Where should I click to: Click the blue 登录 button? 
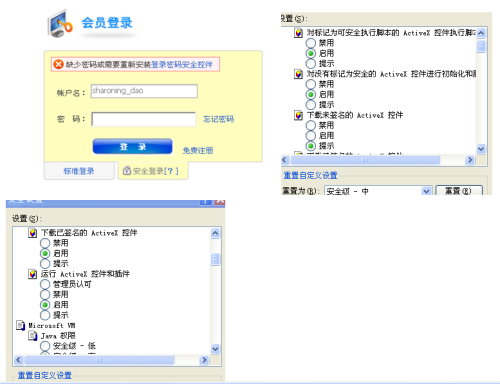133,147
